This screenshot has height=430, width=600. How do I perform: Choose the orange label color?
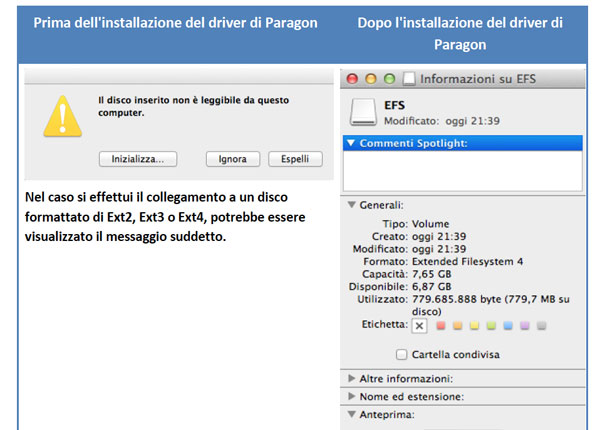tap(457, 326)
